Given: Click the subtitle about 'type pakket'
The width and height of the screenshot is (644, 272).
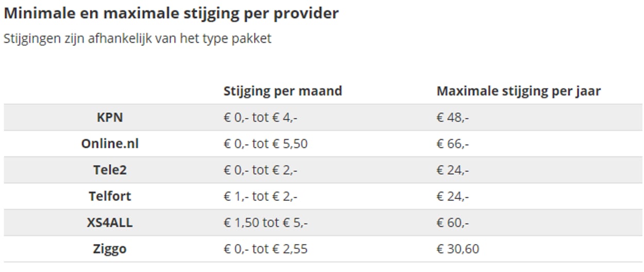Looking at the screenshot, I should point(137,39).
